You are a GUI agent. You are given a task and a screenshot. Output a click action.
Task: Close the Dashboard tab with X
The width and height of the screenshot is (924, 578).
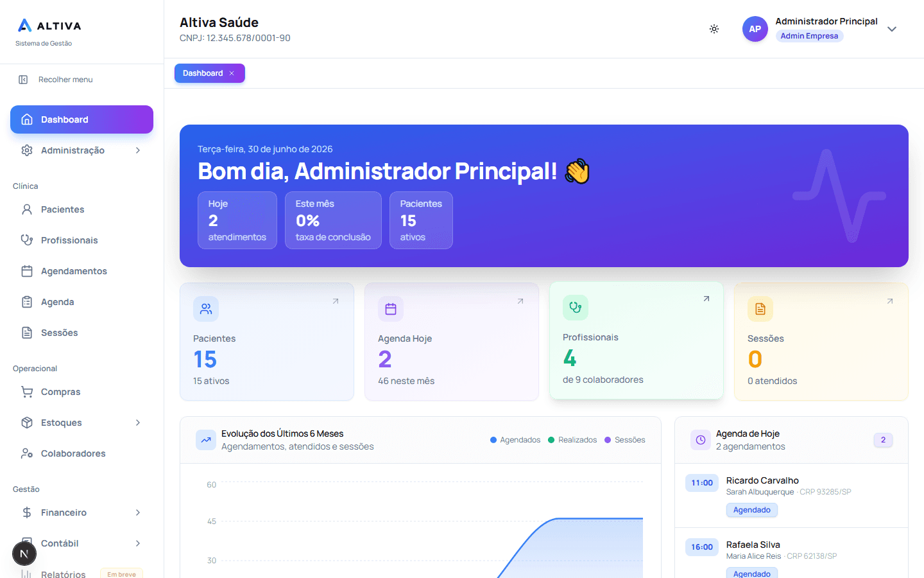pos(232,73)
